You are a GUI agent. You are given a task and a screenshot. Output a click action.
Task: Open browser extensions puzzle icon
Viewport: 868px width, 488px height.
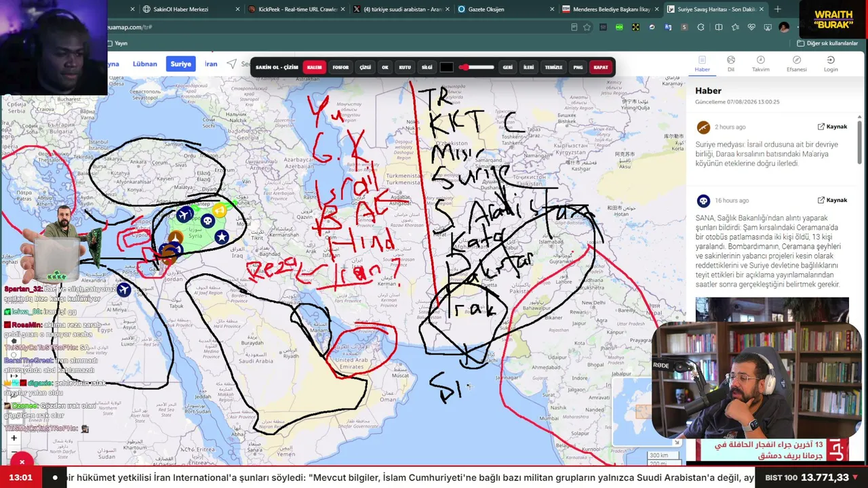point(701,27)
